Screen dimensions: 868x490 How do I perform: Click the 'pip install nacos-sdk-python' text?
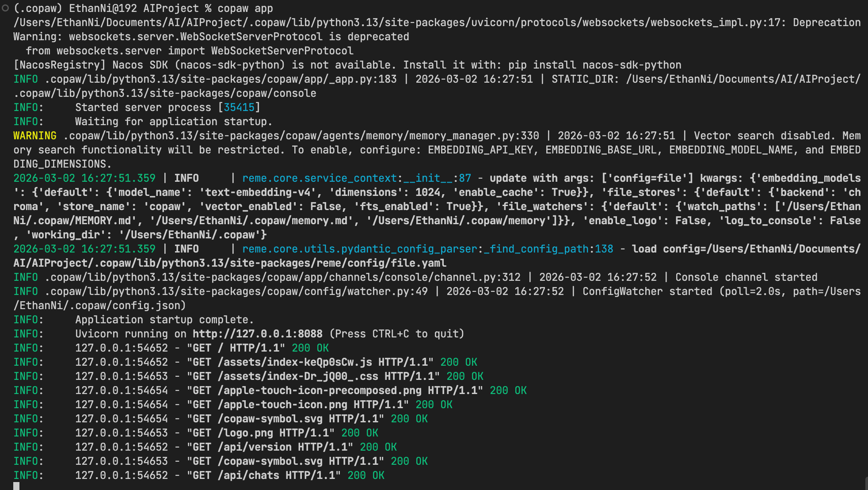pos(594,65)
